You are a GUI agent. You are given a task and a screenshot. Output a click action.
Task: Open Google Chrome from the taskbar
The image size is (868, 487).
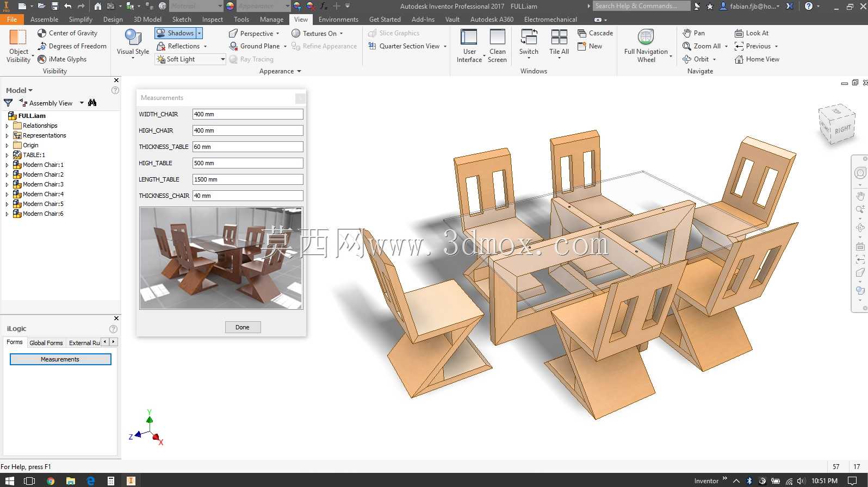[51, 480]
